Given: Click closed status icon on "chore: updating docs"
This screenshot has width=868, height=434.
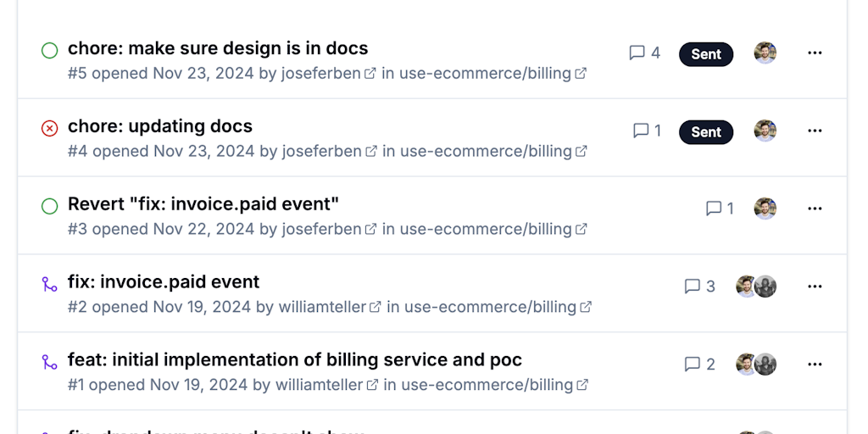Looking at the screenshot, I should point(50,128).
